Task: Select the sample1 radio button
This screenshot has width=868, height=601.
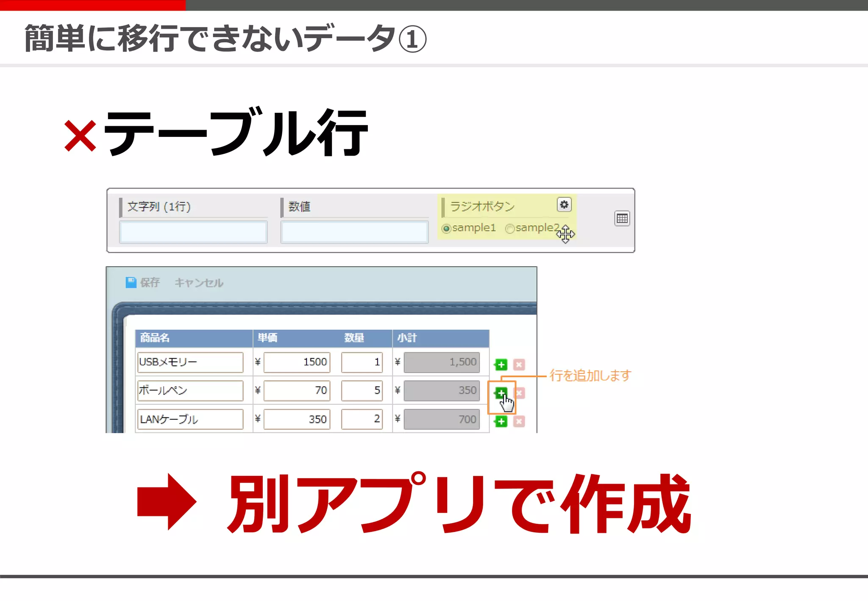Action: click(x=446, y=229)
